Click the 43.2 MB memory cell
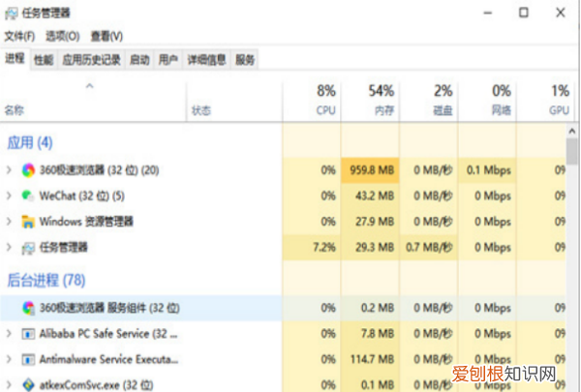The image size is (581, 392). tap(370, 196)
